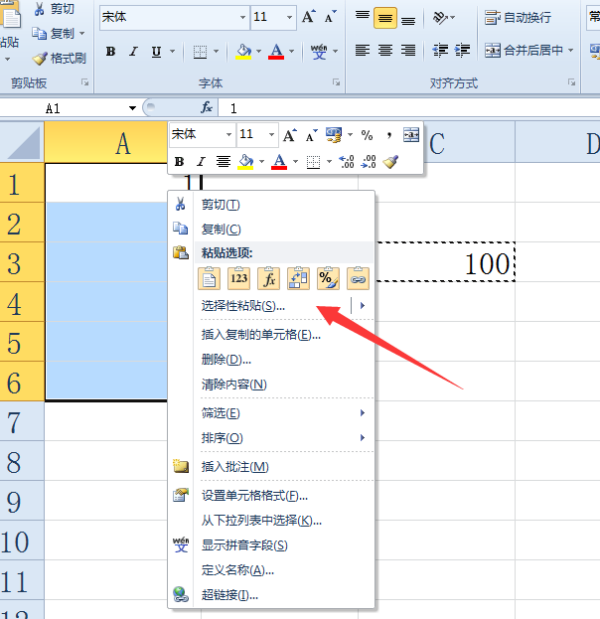This screenshot has height=619, width=600.
Task: Click Wrap Text (自动换行) button
Action: pos(518,17)
